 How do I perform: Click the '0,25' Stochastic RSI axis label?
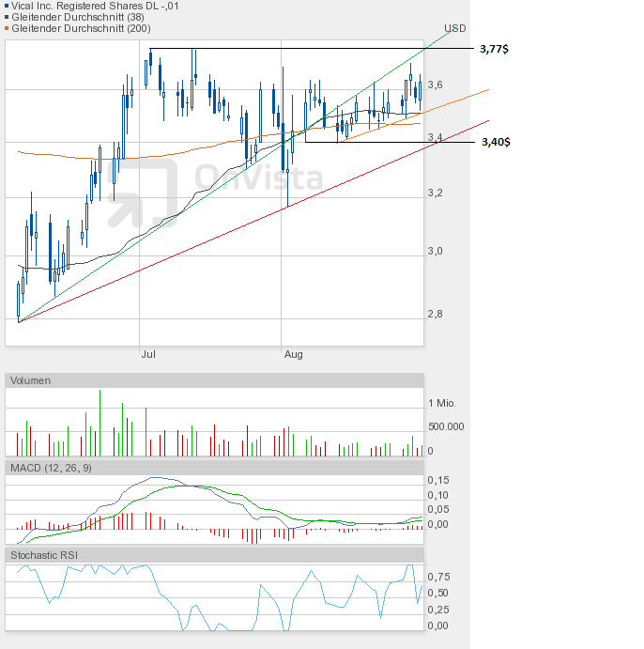(x=438, y=610)
